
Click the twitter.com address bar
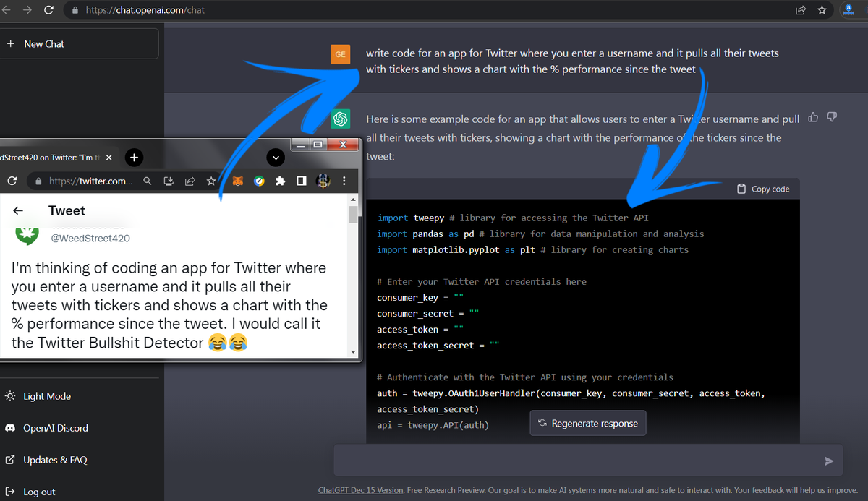[90, 181]
